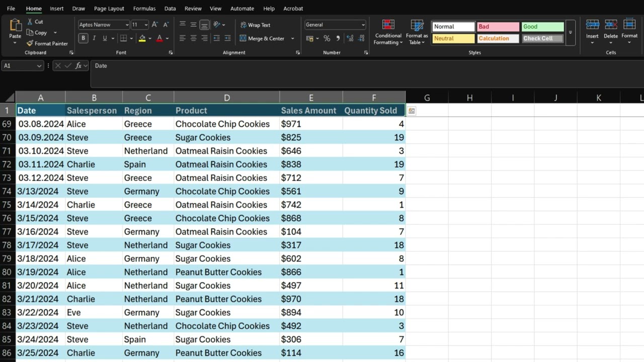Align text left
The image size is (644, 362).
coord(182,38)
